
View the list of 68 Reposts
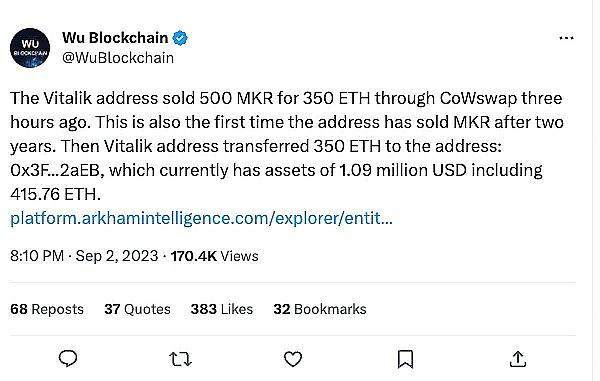47,309
